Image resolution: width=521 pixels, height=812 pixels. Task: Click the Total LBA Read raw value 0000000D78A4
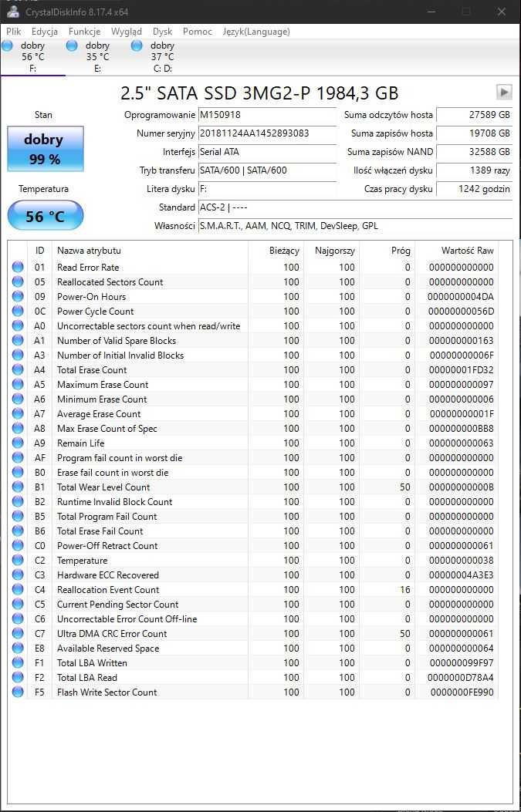(460, 677)
